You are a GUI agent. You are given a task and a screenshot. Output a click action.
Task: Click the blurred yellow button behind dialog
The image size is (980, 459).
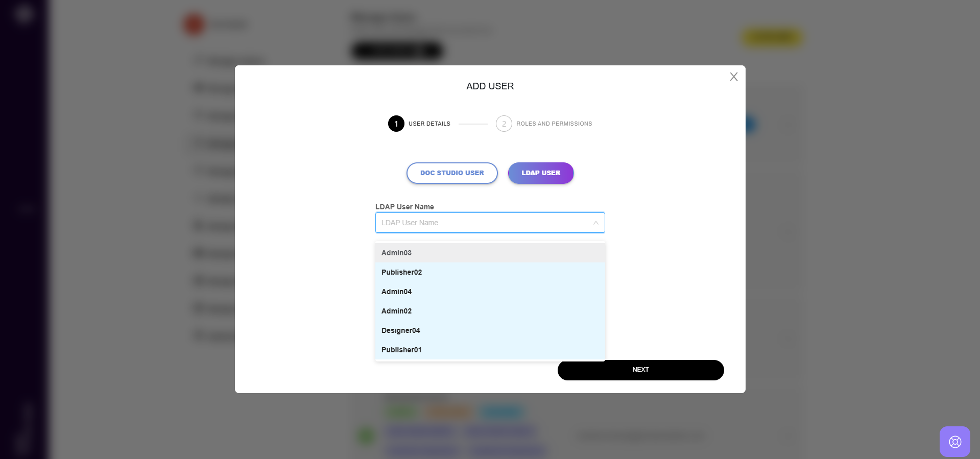(772, 38)
